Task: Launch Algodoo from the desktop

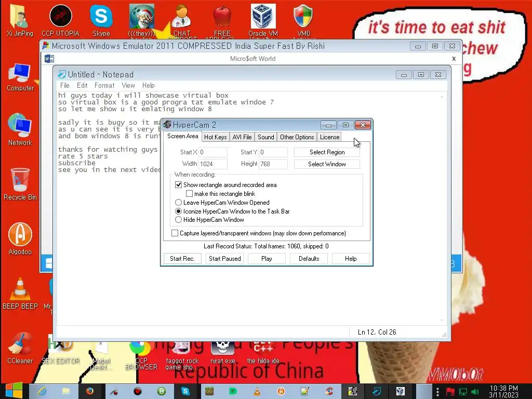Action: point(20,238)
